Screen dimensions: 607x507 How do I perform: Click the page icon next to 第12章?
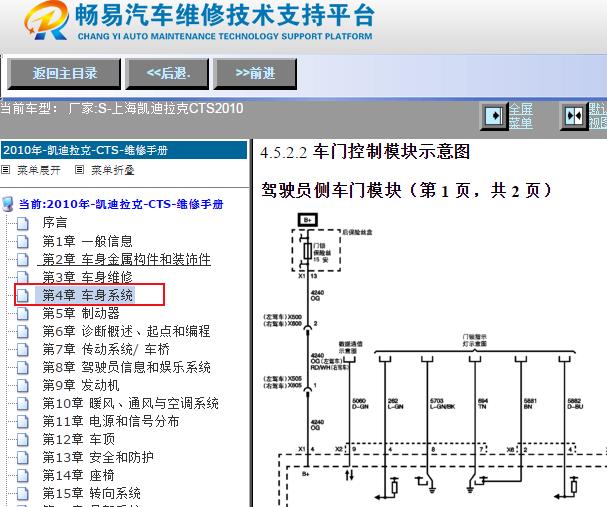tap(23, 440)
